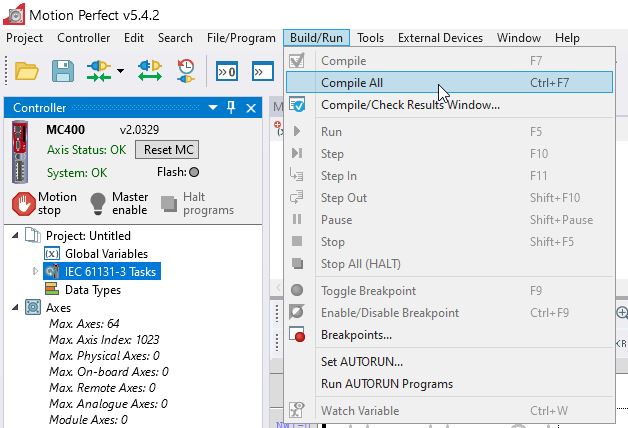The height and width of the screenshot is (428, 628).
Task: Open the External Devices menu
Action: coord(440,38)
